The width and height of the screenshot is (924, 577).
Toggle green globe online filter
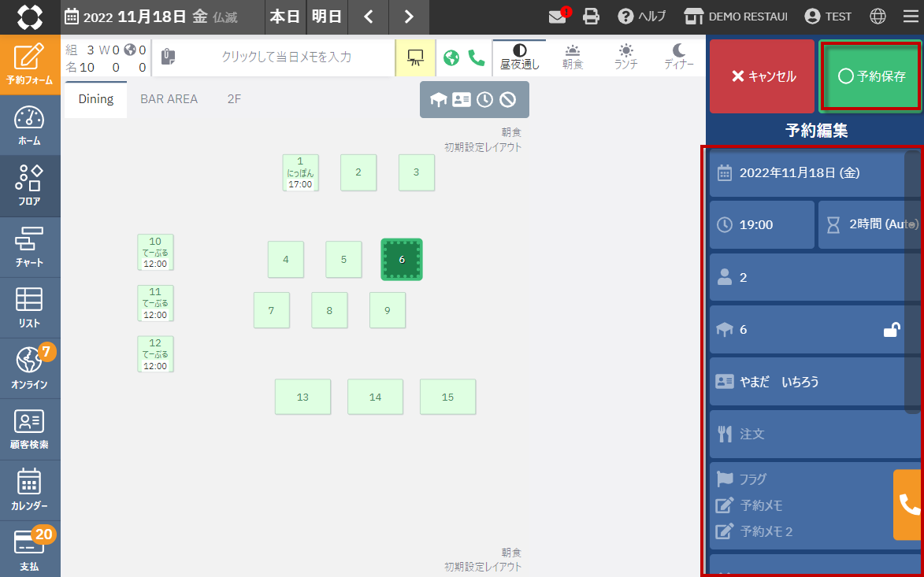451,57
